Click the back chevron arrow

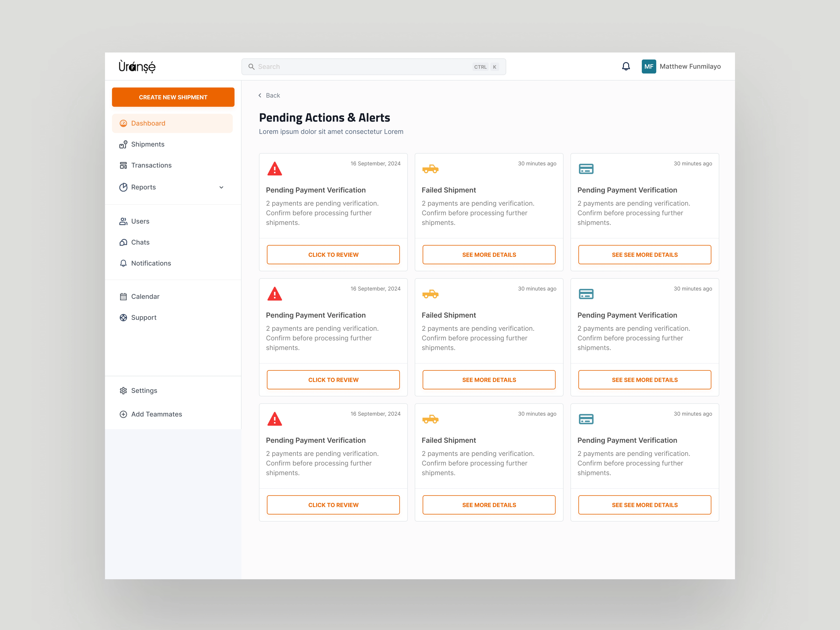point(260,95)
